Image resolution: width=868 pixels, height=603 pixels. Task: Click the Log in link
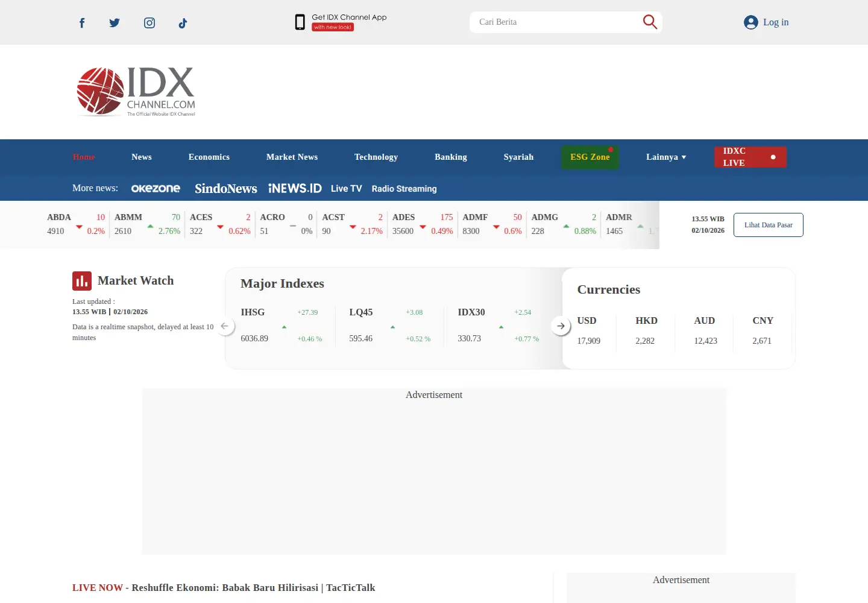[x=776, y=22]
